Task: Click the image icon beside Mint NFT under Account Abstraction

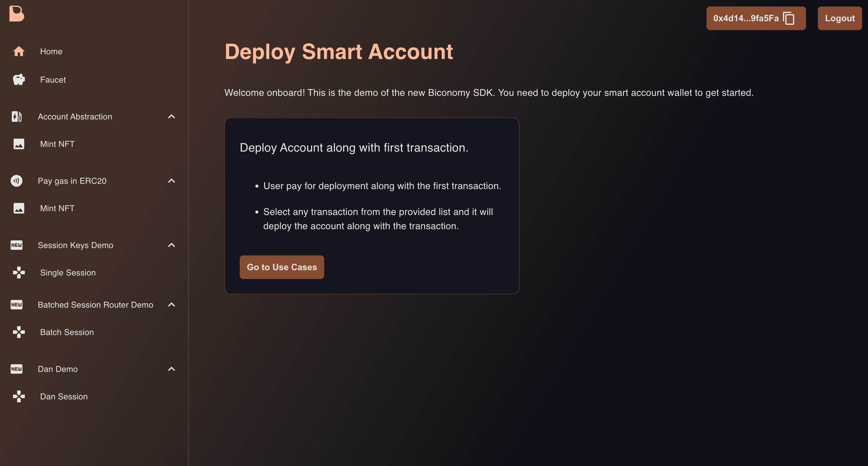Action: coord(19,144)
